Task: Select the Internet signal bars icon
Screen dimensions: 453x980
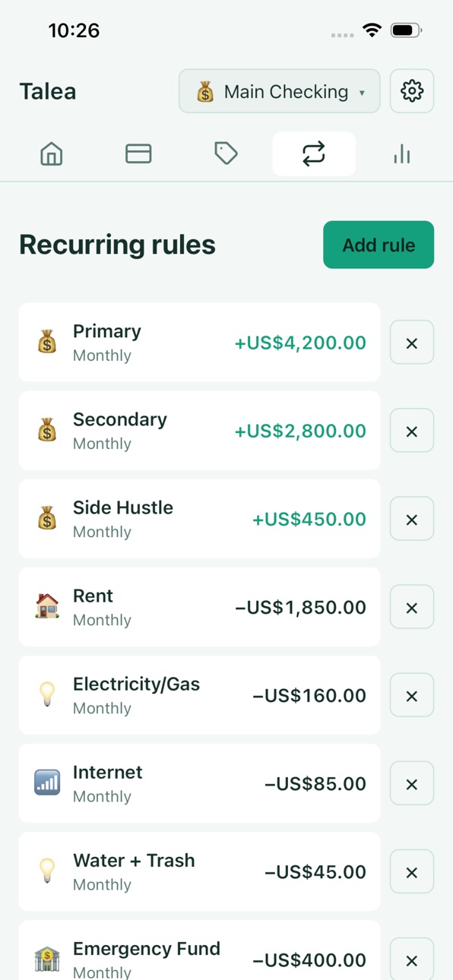Action: tap(47, 783)
